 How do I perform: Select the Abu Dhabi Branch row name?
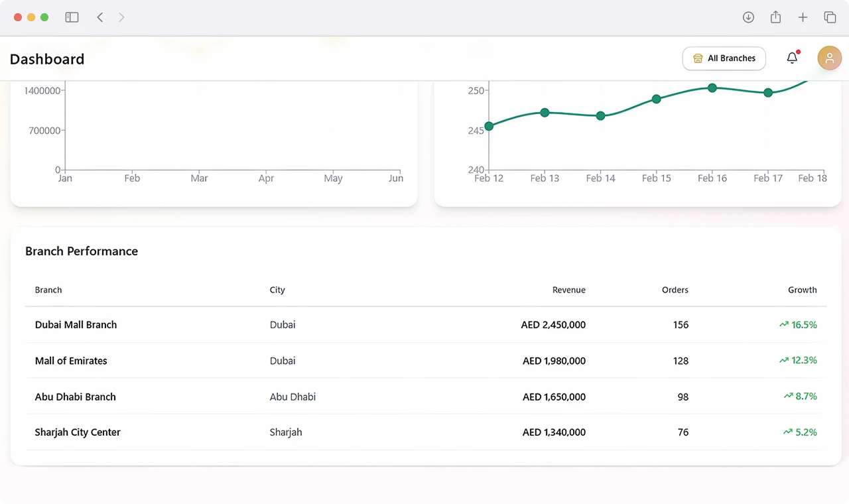76,397
